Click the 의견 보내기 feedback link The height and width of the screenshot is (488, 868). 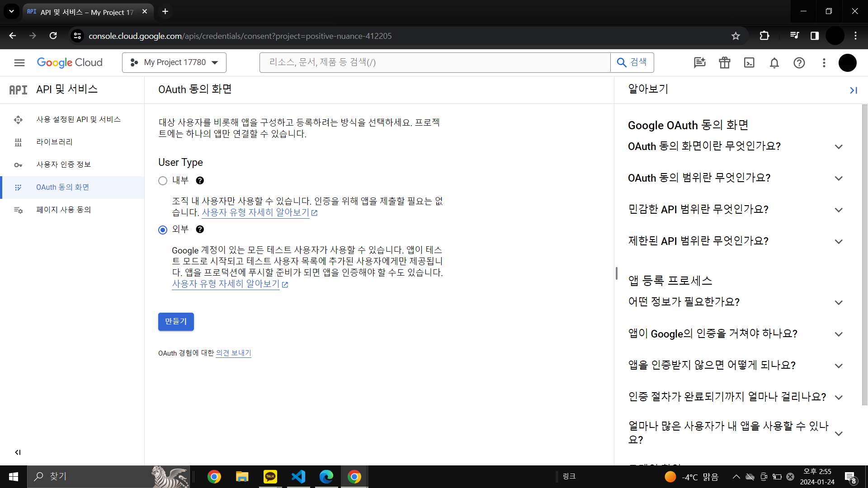tap(233, 353)
